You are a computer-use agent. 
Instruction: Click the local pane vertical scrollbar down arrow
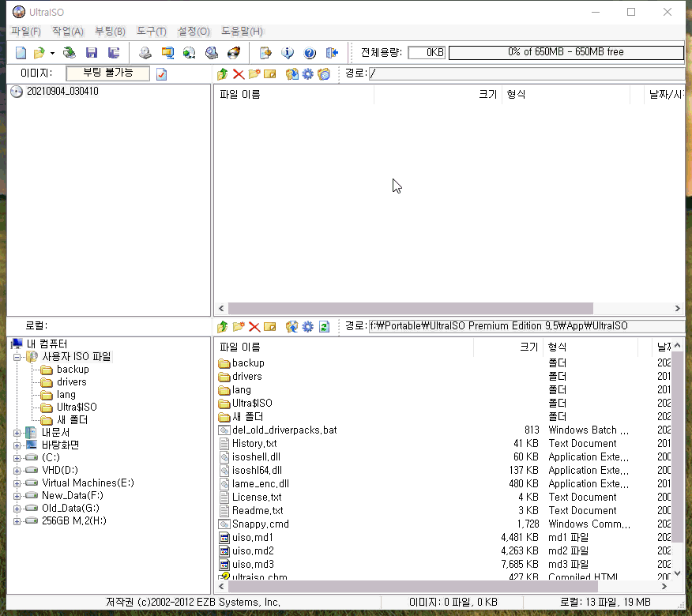coord(678,573)
